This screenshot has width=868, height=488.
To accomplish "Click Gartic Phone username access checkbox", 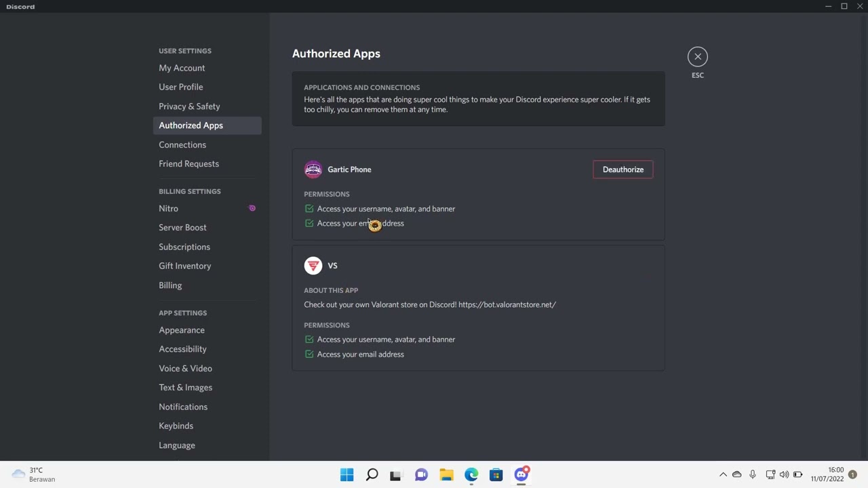I will click(x=309, y=209).
